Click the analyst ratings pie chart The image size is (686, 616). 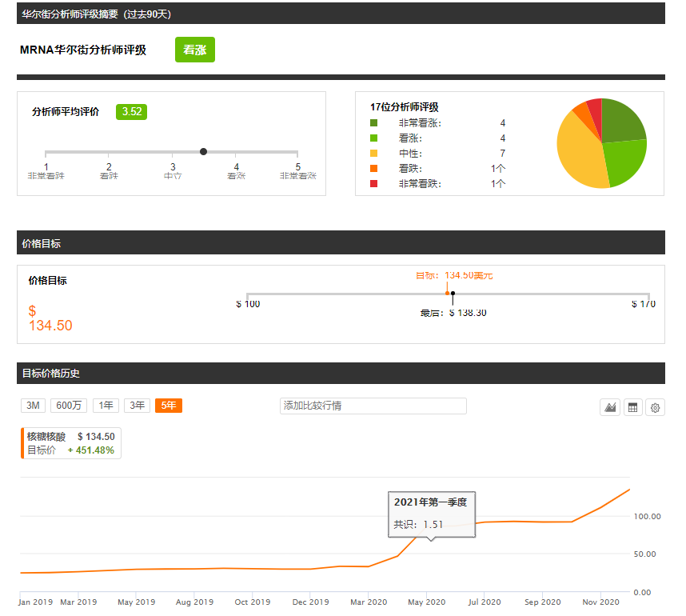tap(601, 143)
